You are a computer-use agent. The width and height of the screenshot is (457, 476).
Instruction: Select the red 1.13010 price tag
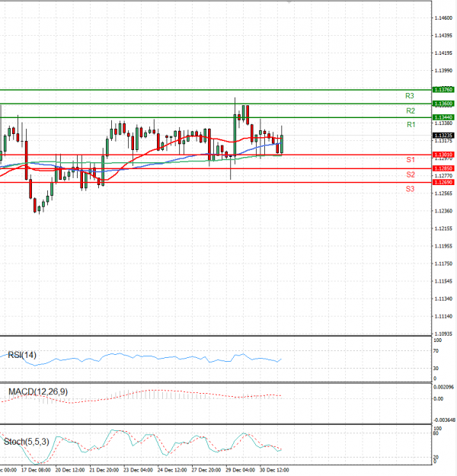[x=443, y=155]
